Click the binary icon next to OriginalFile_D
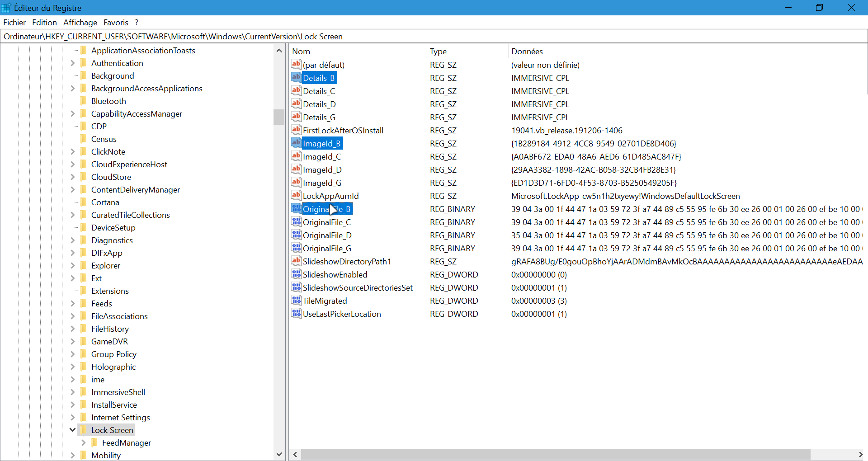The image size is (868, 461). pos(296,235)
